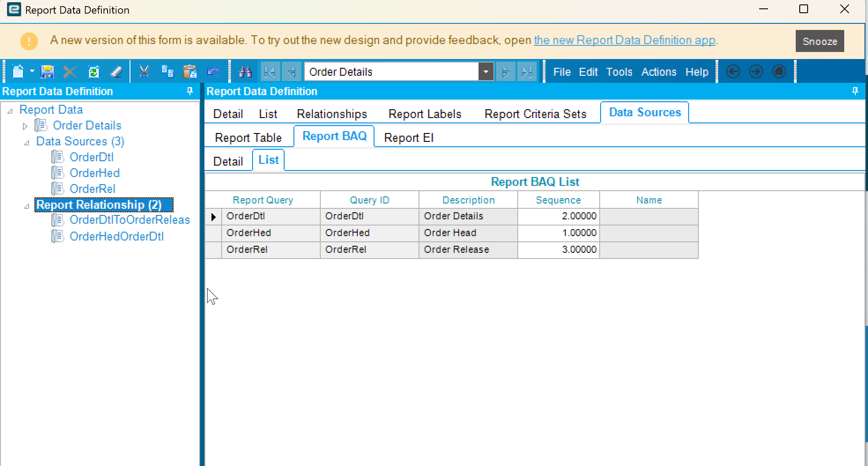Undo the last change with the undo arrow
The height and width of the screenshot is (466, 868).
213,71
